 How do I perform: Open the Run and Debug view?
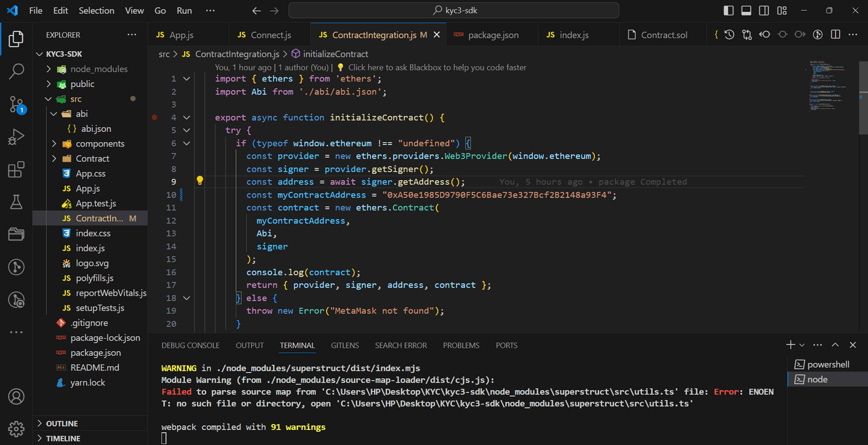(16, 137)
